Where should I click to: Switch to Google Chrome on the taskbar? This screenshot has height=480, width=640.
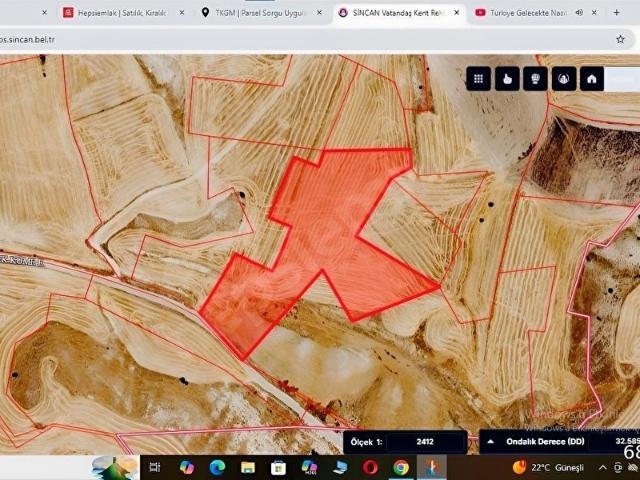[x=401, y=467]
